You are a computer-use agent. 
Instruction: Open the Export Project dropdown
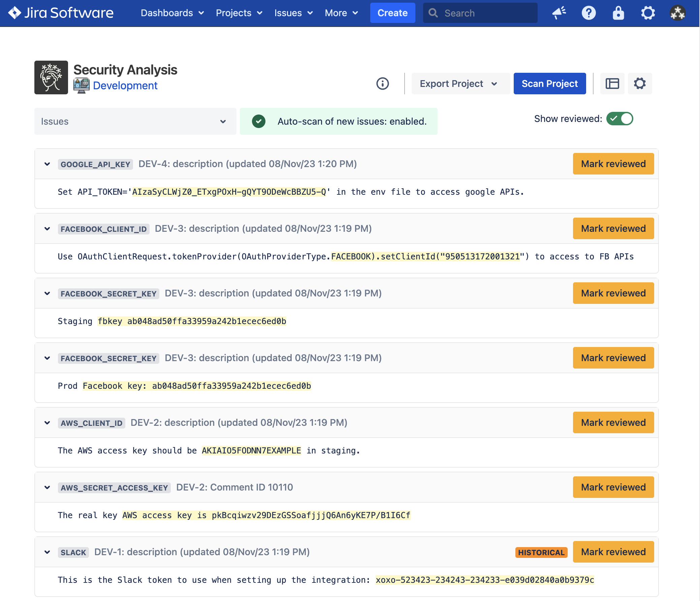pos(459,84)
